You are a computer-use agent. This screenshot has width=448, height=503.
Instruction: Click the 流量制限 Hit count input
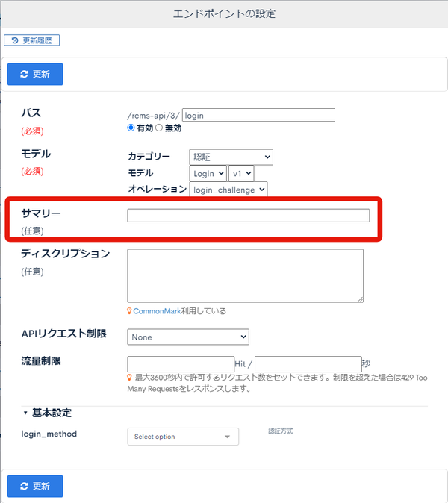tap(181, 364)
